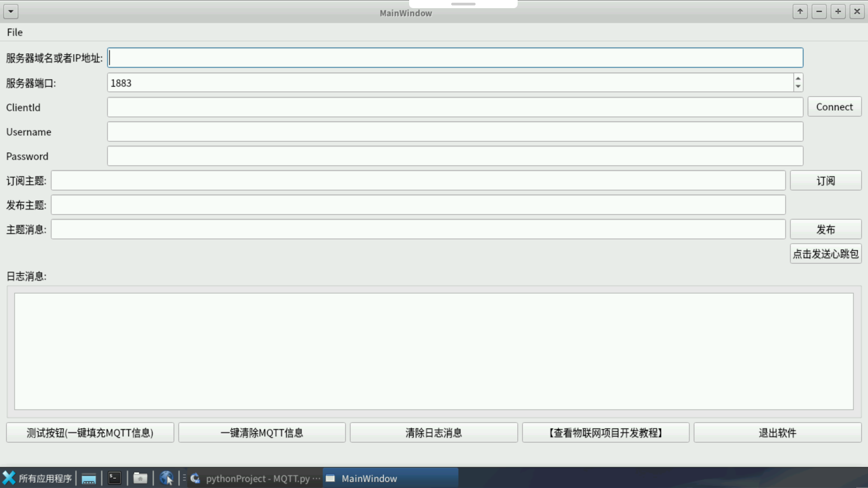The width and height of the screenshot is (868, 488).
Task: Click the keep-above arrow titlebar button
Action: coord(800,12)
